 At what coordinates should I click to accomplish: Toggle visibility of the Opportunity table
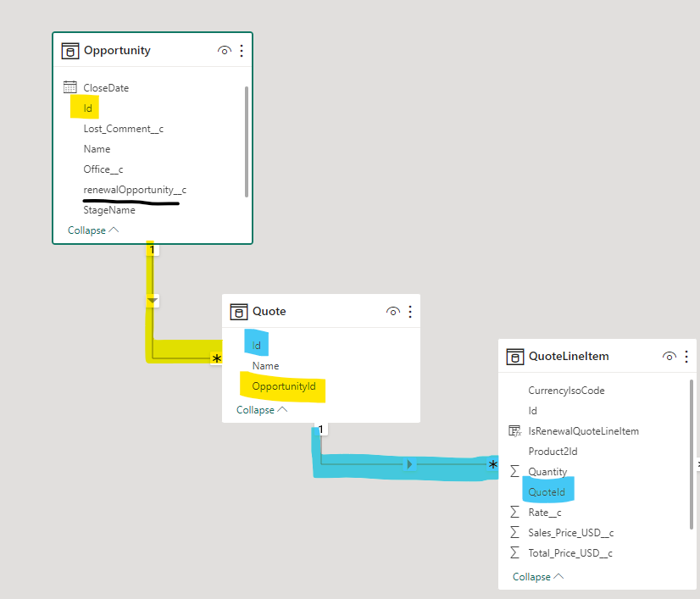pyautogui.click(x=225, y=51)
